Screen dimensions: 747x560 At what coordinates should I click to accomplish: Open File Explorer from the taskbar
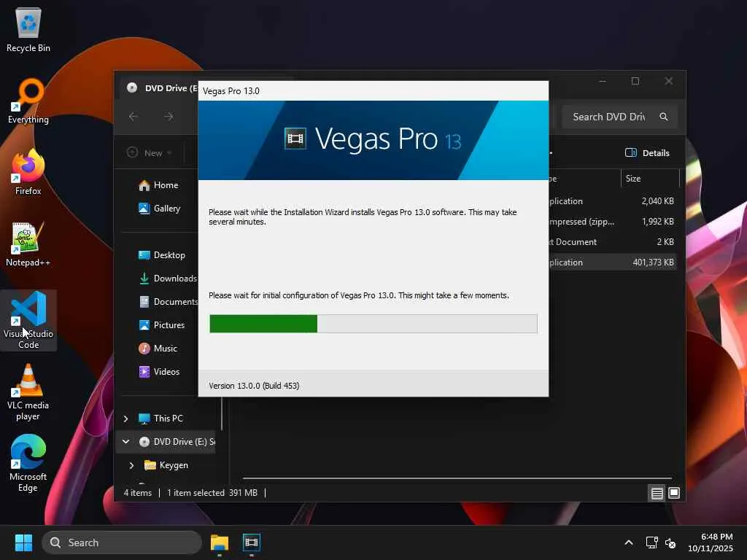(x=220, y=542)
